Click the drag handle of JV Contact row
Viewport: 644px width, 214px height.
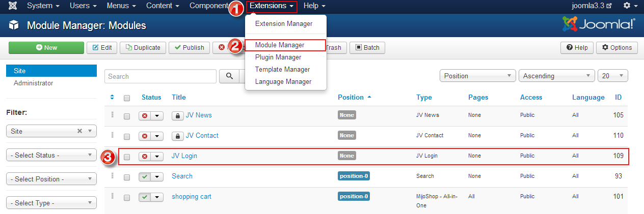[113, 135]
